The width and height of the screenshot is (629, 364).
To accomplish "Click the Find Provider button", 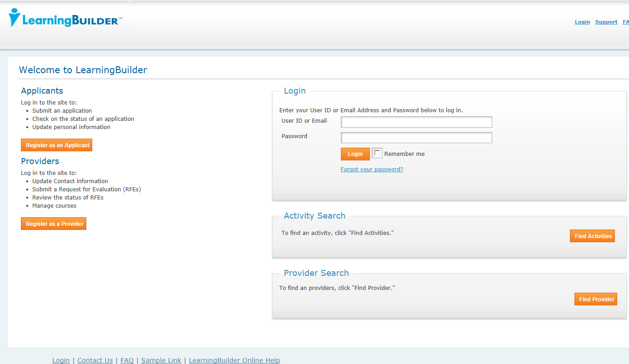I will [595, 299].
